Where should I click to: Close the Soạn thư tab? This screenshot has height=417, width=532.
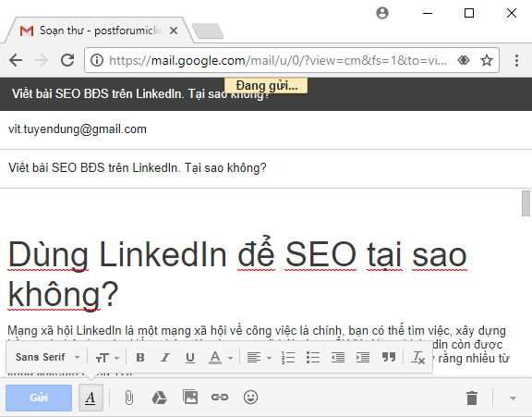tap(174, 31)
